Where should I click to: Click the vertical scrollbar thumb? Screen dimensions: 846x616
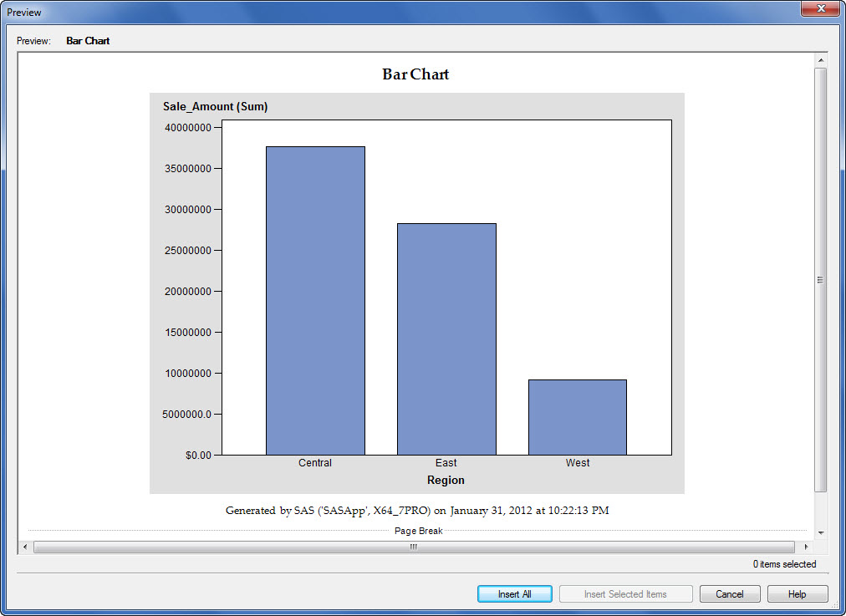point(821,280)
